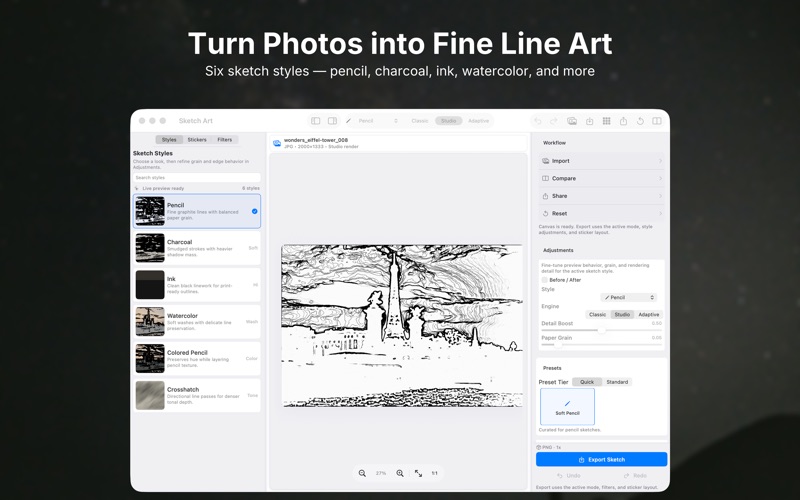Image resolution: width=800 pixels, height=500 pixels.
Task: Switch to the Styles tab
Action: (x=169, y=140)
